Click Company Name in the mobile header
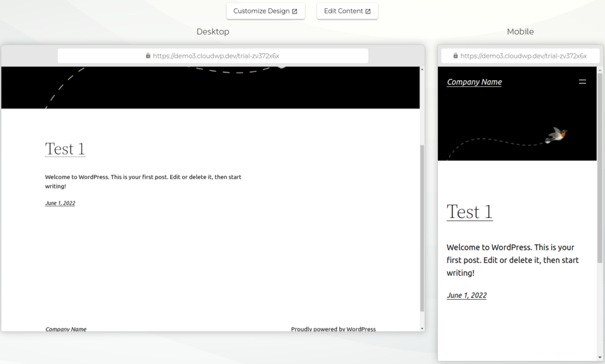 474,82
